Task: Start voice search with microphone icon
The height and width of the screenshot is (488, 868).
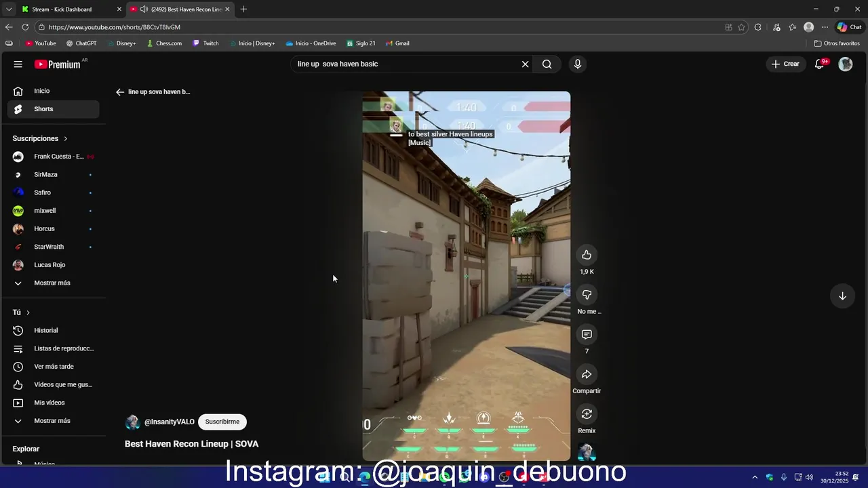Action: 577,64
